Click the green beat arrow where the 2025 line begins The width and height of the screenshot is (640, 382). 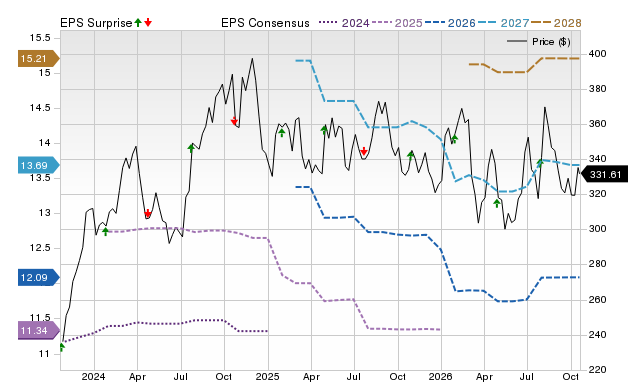tap(105, 231)
